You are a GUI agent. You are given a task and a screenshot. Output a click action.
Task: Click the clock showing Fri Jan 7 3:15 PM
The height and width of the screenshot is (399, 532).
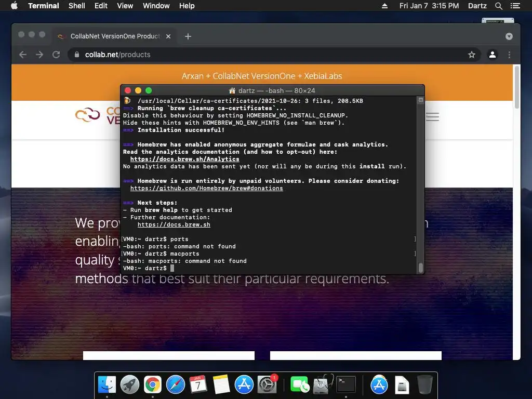[429, 6]
